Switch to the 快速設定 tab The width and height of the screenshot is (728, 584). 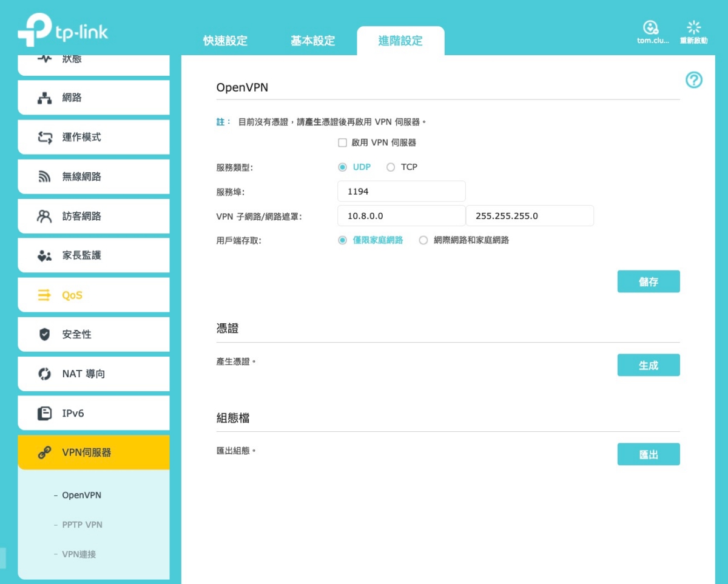click(225, 41)
